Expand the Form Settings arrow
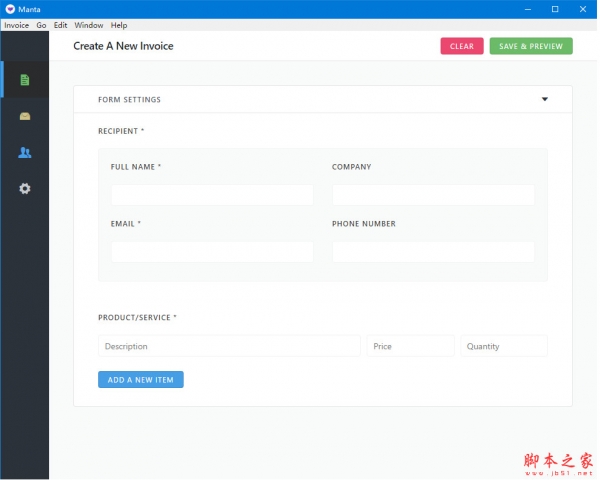600x480 pixels. (x=545, y=99)
